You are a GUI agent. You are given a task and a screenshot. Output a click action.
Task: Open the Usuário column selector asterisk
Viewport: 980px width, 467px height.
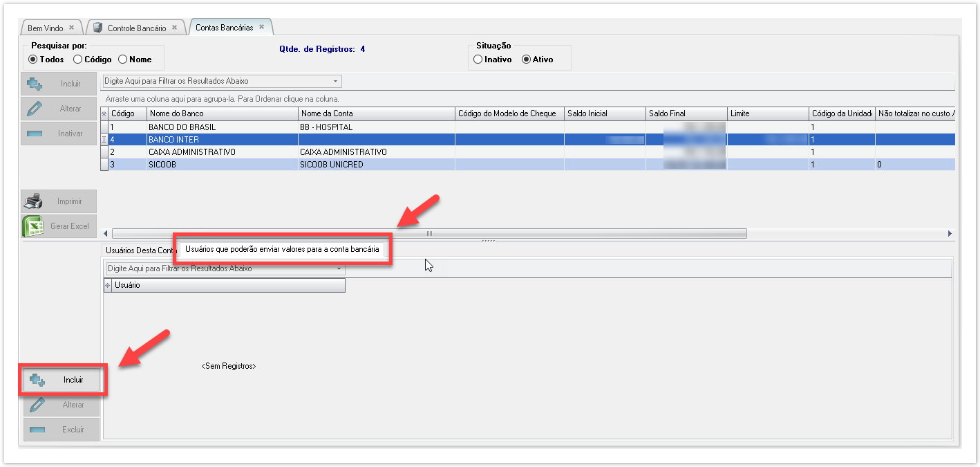point(107,285)
